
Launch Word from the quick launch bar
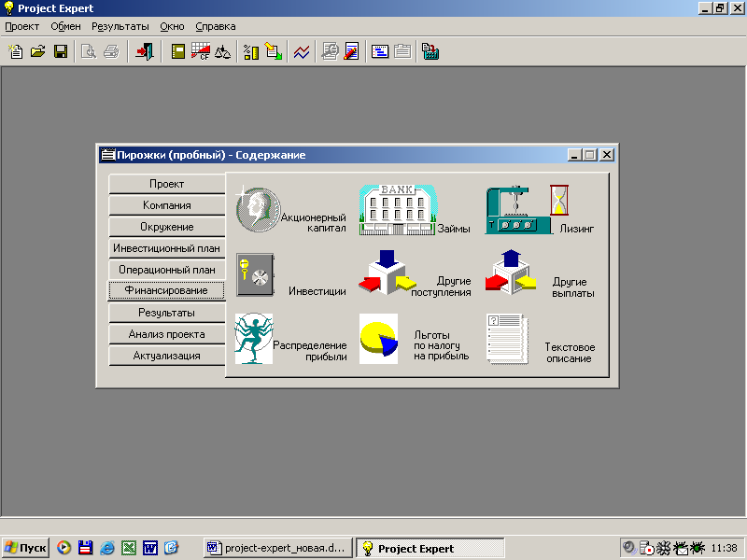point(150,548)
